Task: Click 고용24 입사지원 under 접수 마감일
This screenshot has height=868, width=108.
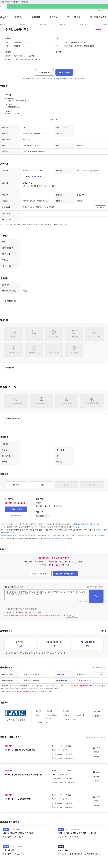Action: tap(16, 509)
